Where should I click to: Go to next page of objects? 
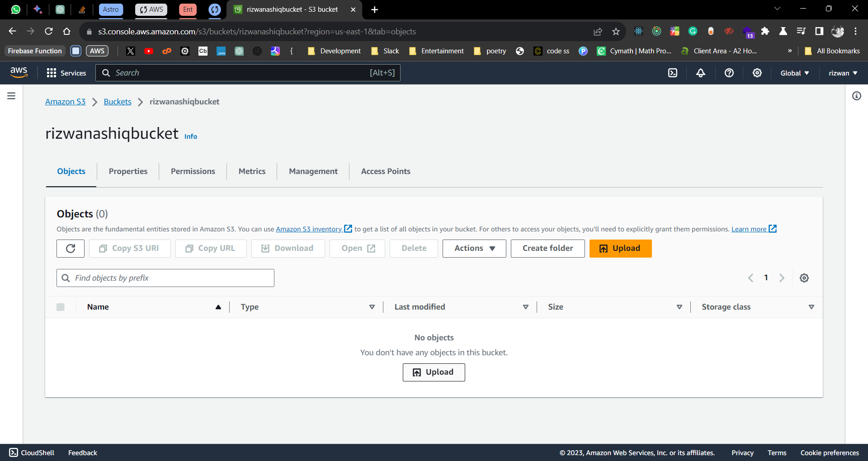782,278
